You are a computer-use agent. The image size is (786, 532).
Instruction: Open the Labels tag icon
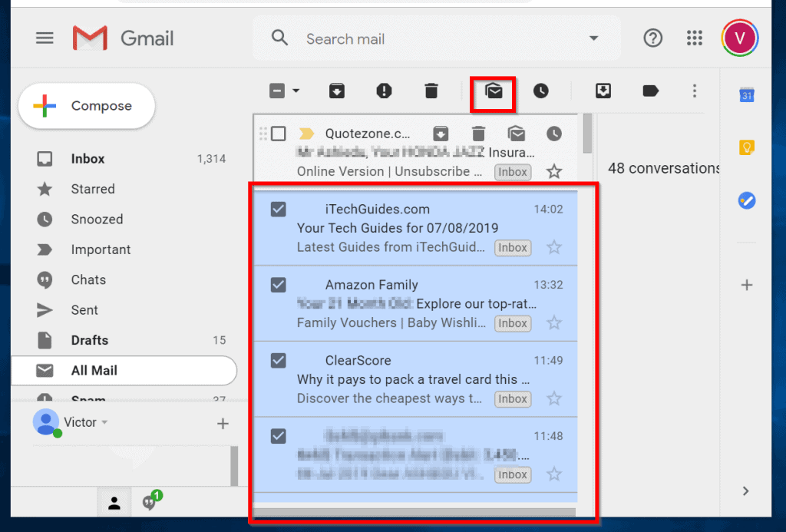[x=650, y=91]
